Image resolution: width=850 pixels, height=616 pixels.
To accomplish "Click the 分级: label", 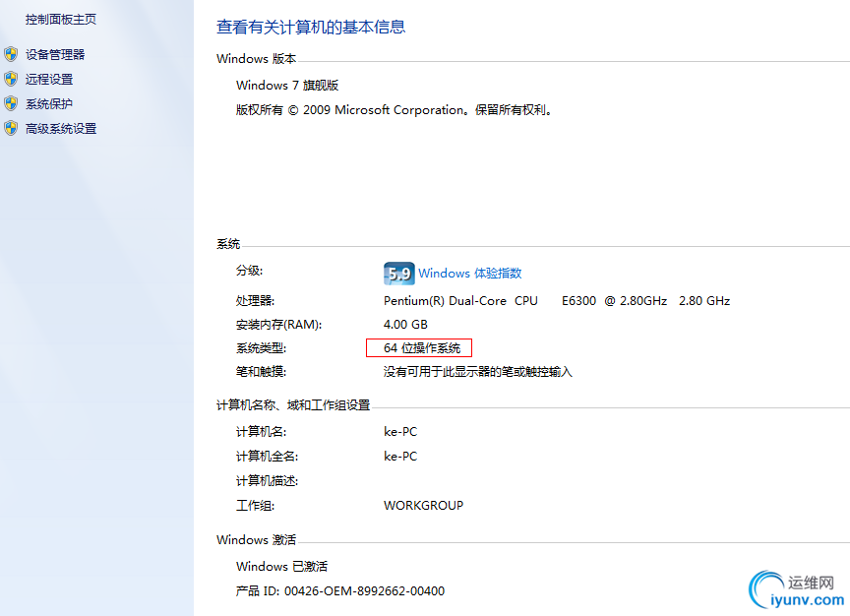I will 249,271.
